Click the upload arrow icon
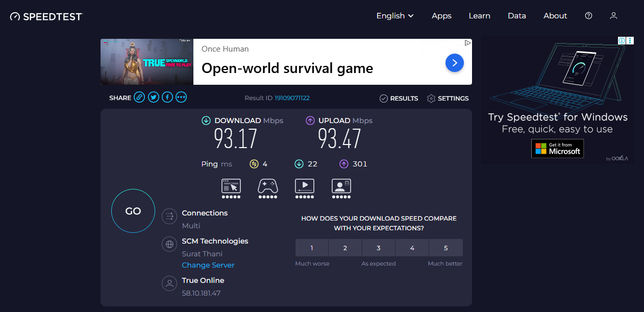 [310, 121]
